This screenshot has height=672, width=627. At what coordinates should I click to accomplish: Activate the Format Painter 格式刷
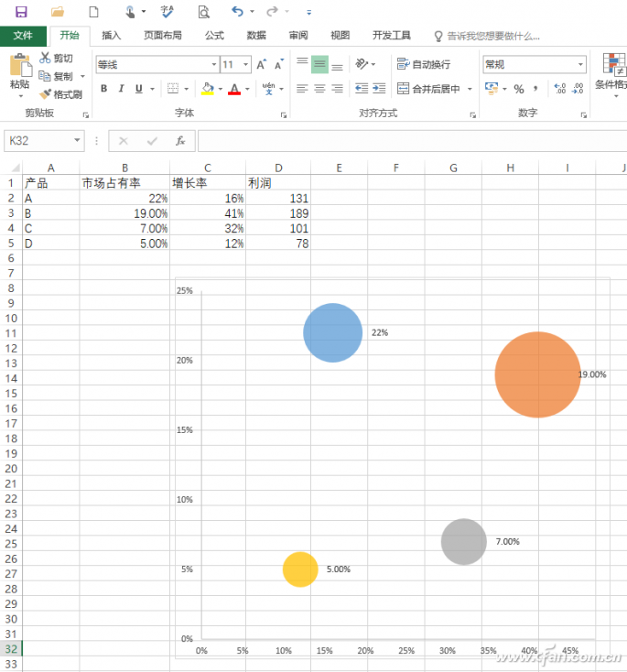pyautogui.click(x=60, y=94)
